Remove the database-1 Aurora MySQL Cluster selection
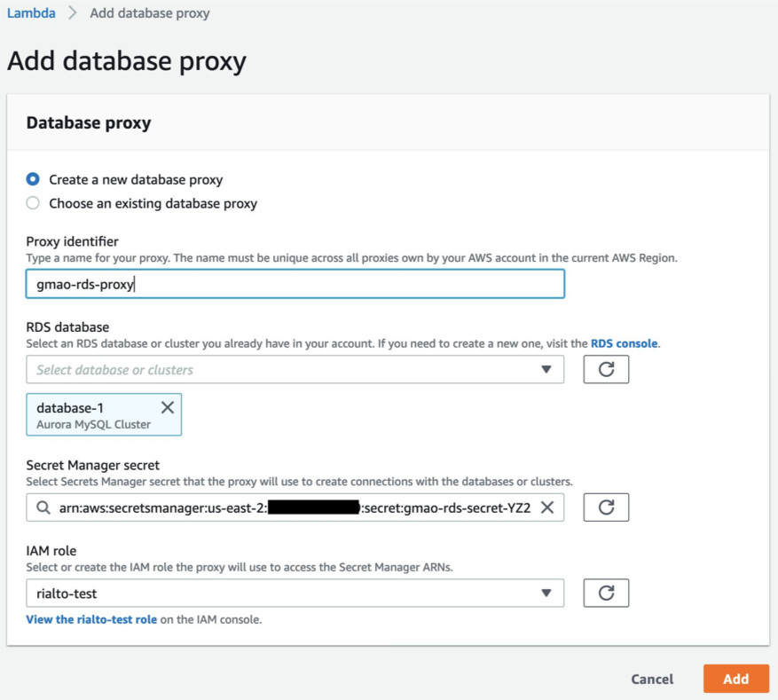This screenshot has height=700, width=778. (168, 407)
